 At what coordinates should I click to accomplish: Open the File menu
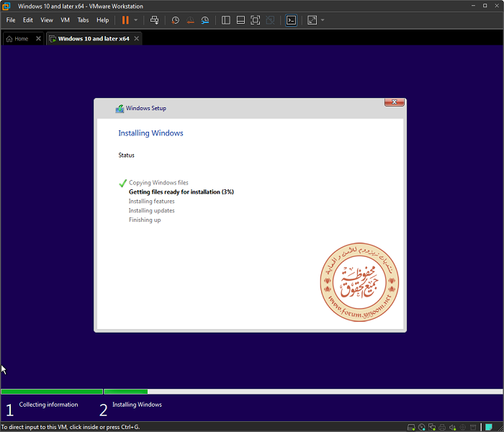coord(11,20)
